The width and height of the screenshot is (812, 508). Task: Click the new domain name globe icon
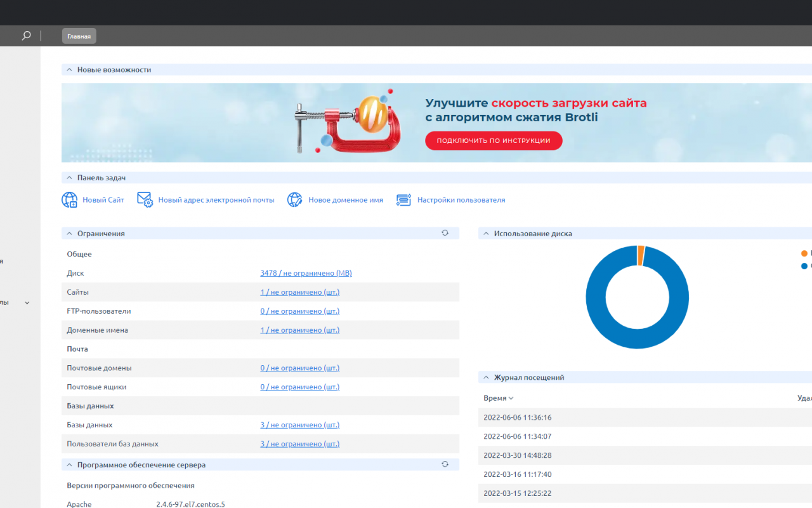[295, 200]
